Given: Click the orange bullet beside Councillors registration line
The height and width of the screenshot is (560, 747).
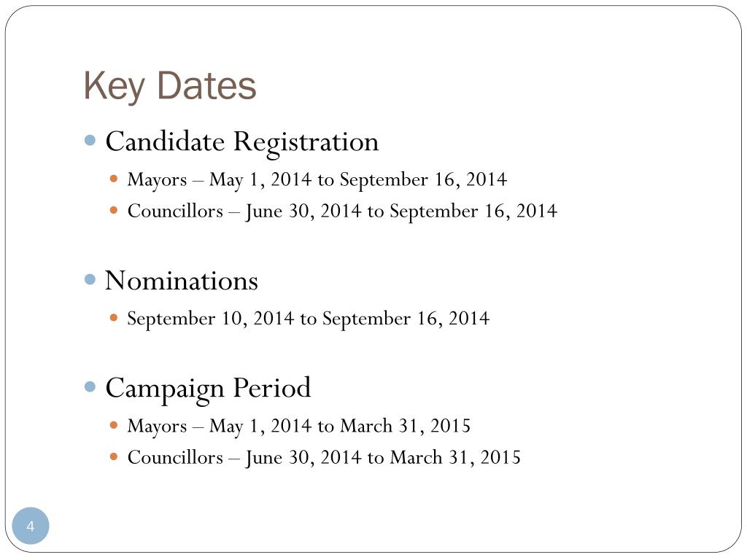Looking at the screenshot, I should (x=113, y=210).
